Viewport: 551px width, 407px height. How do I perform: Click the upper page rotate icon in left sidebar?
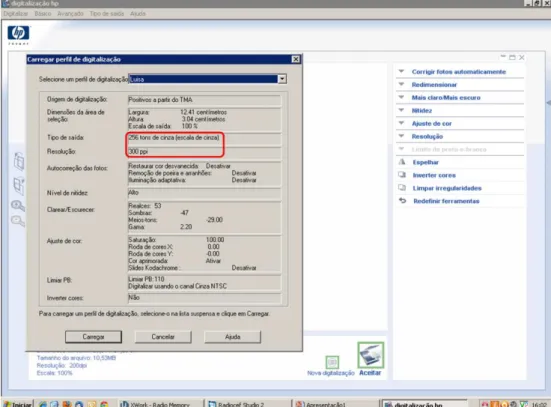click(x=19, y=161)
